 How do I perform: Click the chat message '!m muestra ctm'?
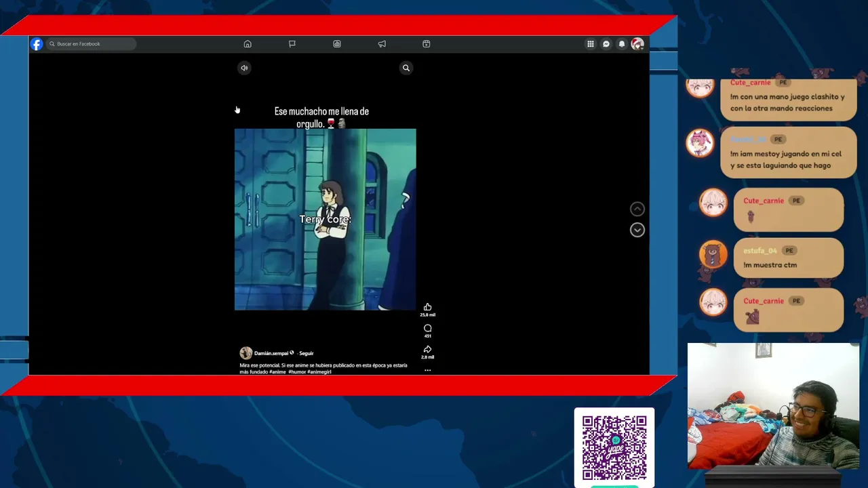coord(770,265)
